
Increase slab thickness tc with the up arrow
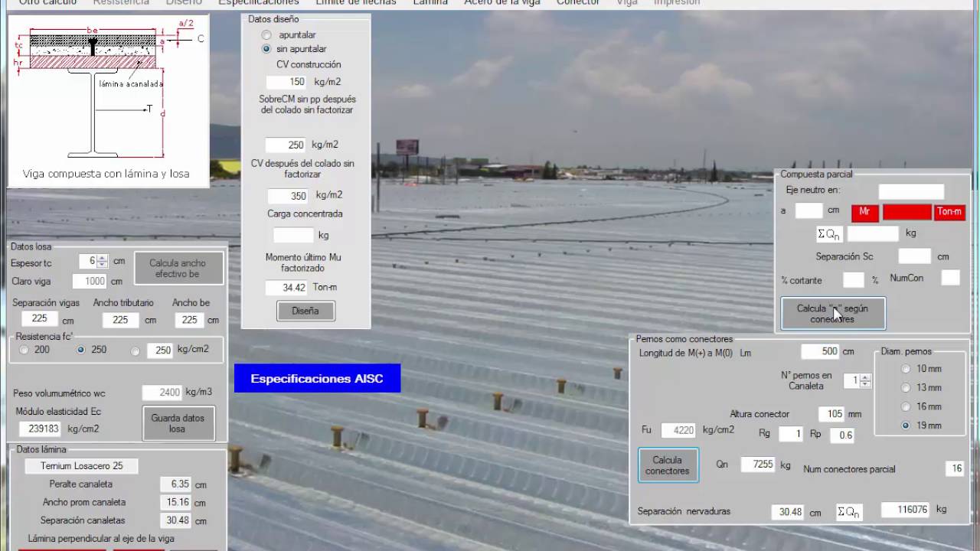[103, 258]
